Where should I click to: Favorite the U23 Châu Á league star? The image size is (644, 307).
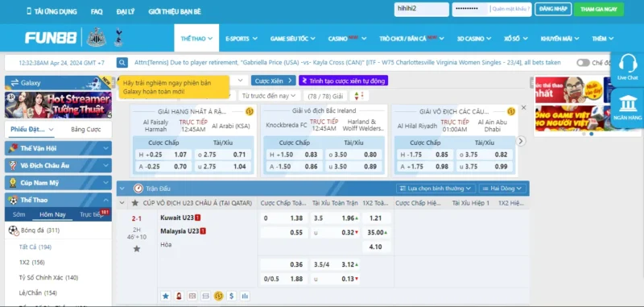click(x=134, y=202)
